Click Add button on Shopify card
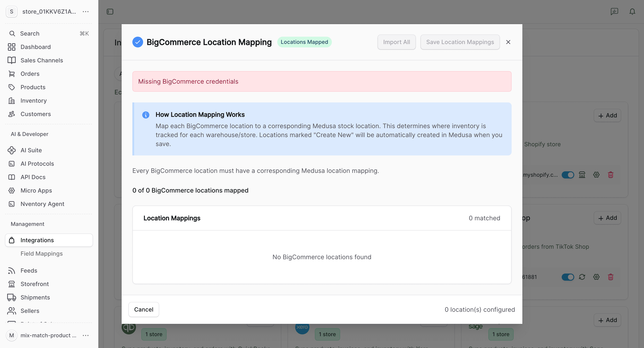Screen dimensions: 644x348 click(x=608, y=115)
